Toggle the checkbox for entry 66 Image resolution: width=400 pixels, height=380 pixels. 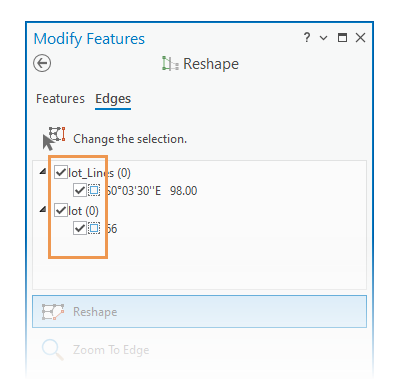point(80,228)
